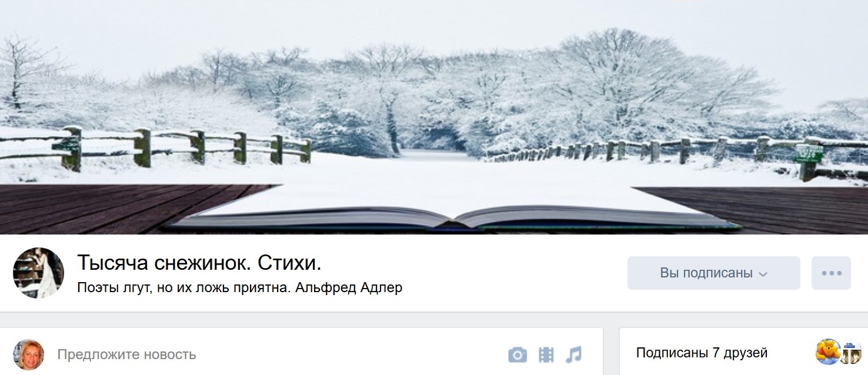Open the snowy landscape cover image
This screenshot has height=375, width=868.
pos(434,117)
